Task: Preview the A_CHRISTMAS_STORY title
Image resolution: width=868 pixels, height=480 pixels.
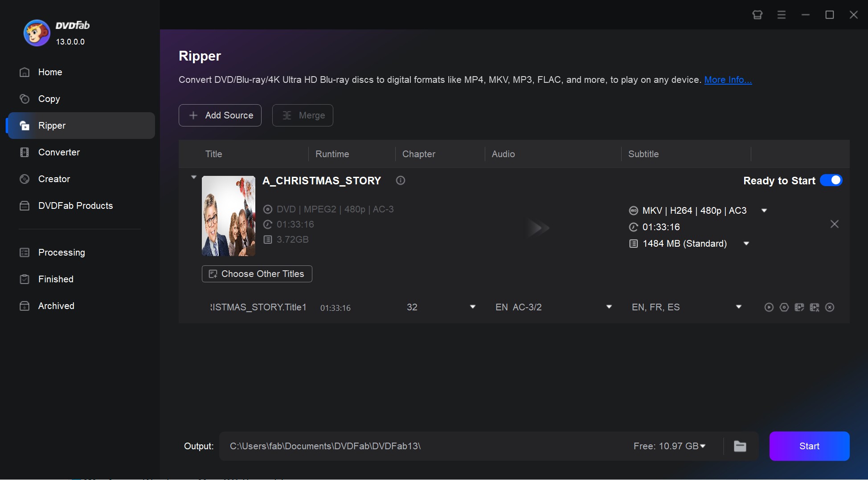Action: (x=769, y=307)
